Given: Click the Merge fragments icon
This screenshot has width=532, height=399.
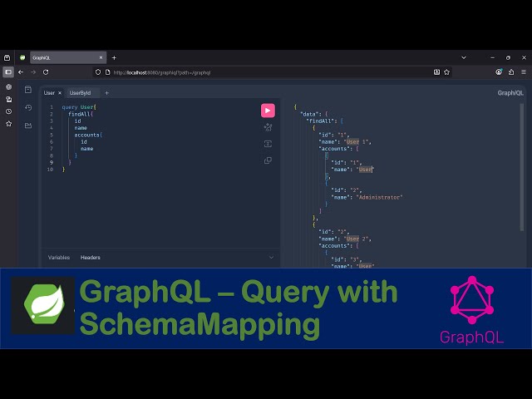Looking at the screenshot, I should pos(268,144).
